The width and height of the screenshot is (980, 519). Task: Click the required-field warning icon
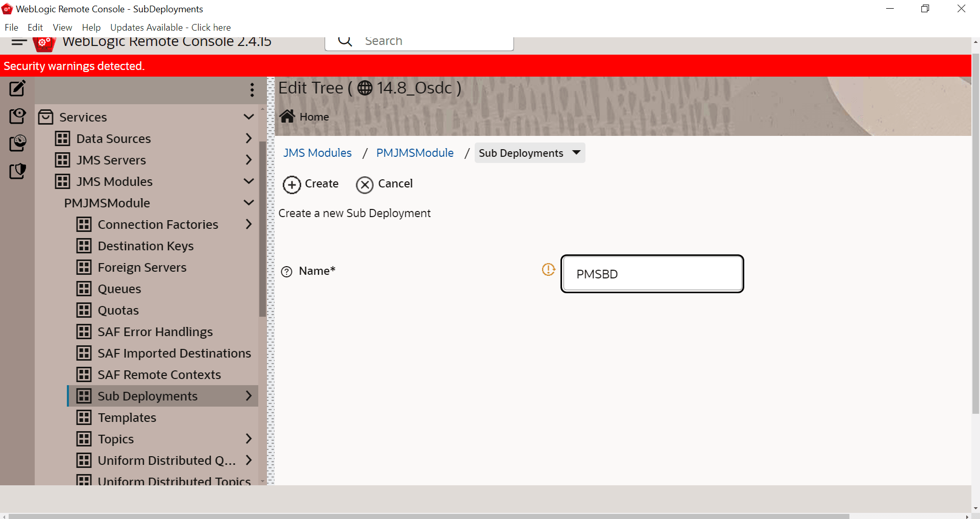(x=548, y=269)
